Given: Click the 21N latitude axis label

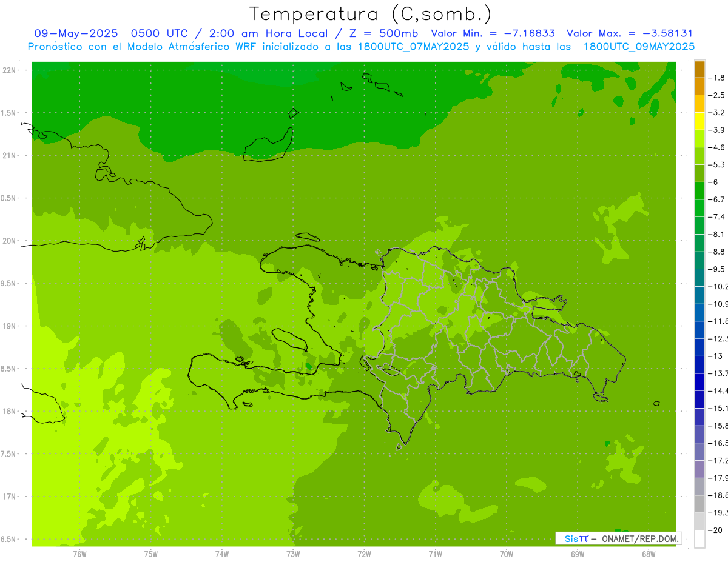Looking at the screenshot, I should tap(9, 155).
